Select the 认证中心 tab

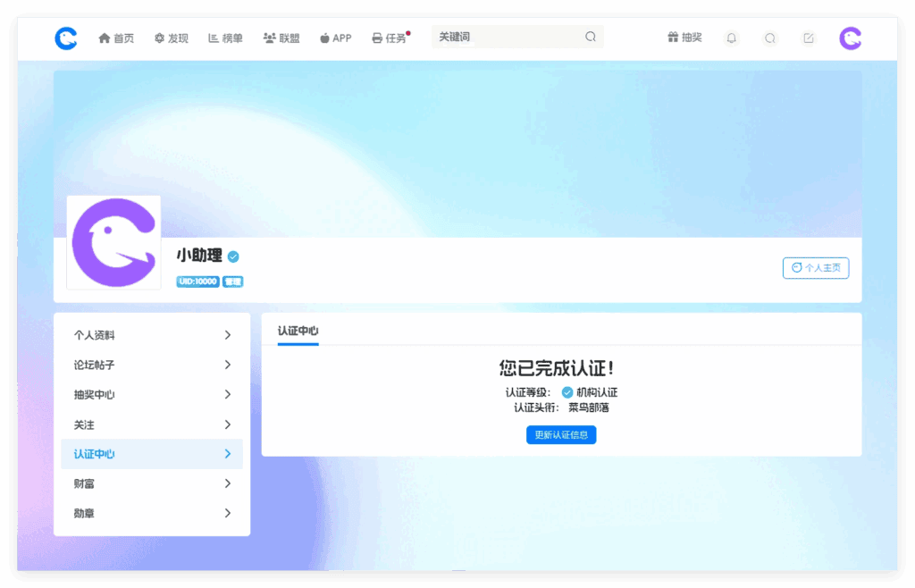pos(298,331)
